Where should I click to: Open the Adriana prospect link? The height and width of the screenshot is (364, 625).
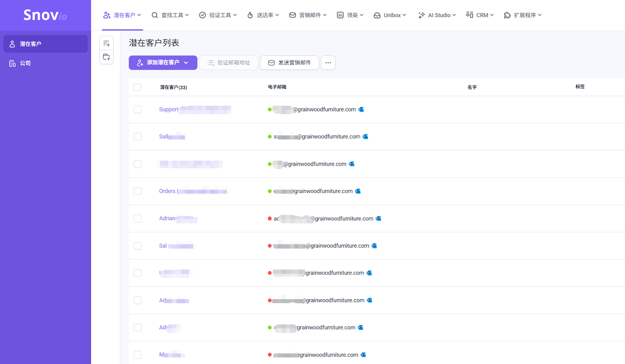[169, 218]
